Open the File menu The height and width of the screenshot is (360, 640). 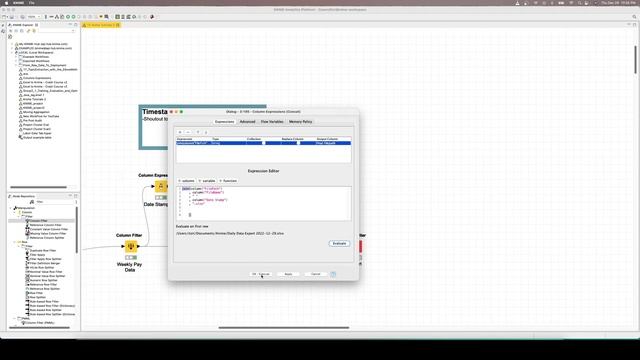(31, 3)
